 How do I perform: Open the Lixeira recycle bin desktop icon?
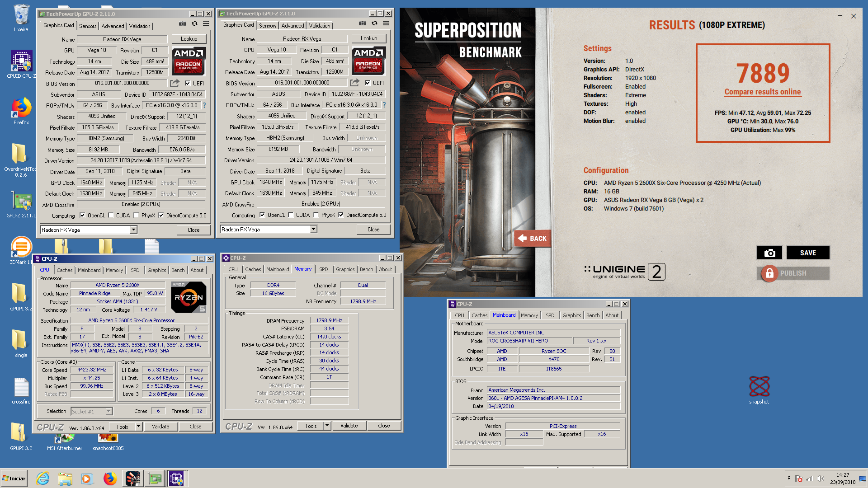pyautogui.click(x=21, y=19)
